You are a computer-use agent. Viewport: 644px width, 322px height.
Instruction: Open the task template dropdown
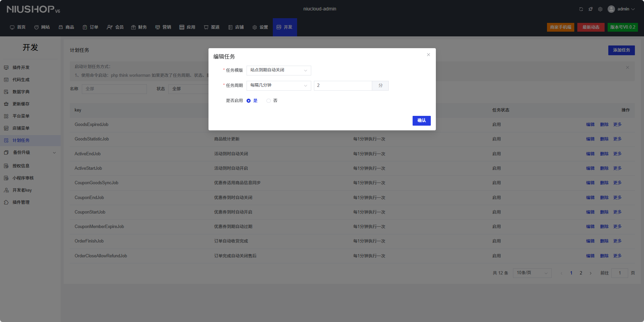click(x=279, y=70)
